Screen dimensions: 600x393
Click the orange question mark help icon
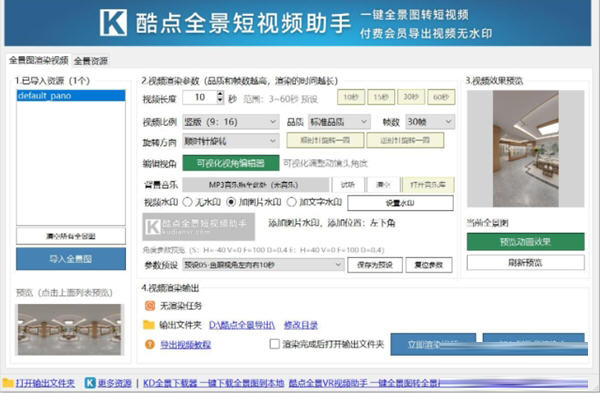click(x=150, y=344)
